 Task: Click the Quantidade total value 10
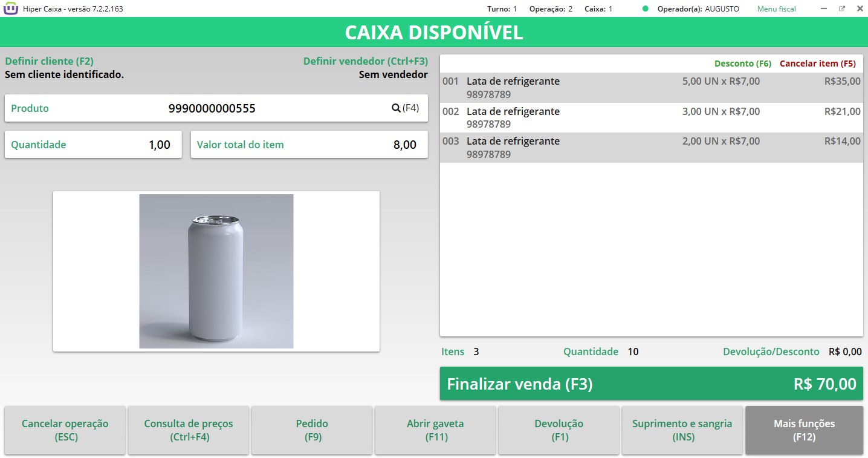(x=633, y=352)
